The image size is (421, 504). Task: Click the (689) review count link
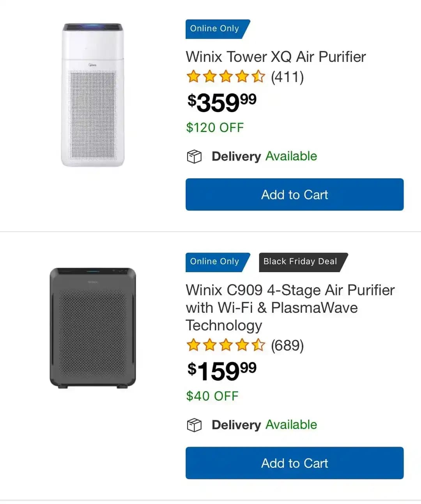pyautogui.click(x=288, y=345)
